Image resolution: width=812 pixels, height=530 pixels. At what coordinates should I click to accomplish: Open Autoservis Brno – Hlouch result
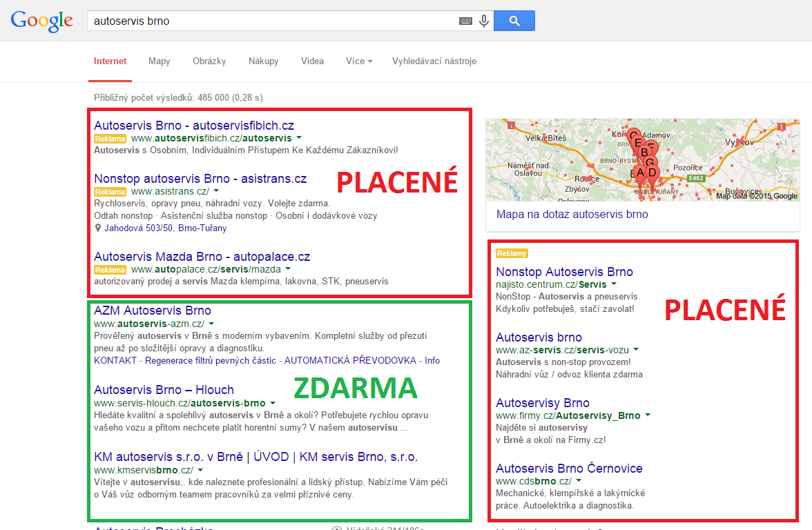point(164,390)
